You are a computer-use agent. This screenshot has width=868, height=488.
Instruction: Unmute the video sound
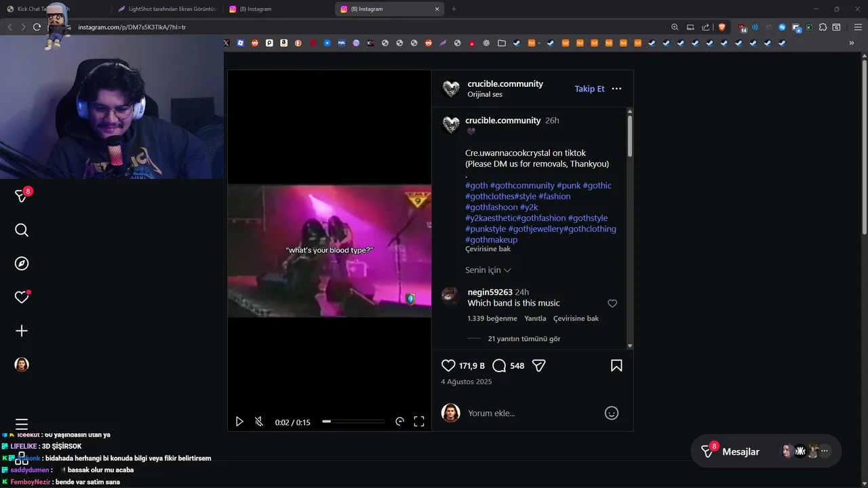pyautogui.click(x=259, y=422)
